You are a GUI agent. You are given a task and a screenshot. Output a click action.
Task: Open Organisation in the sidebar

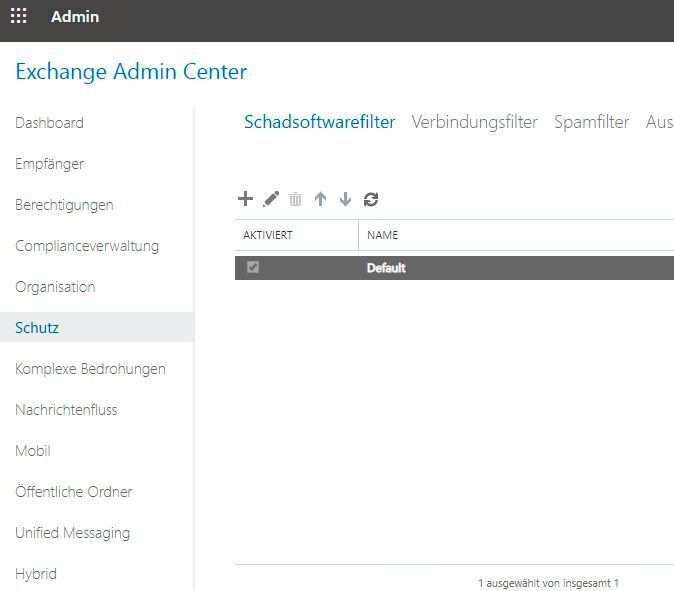click(55, 287)
